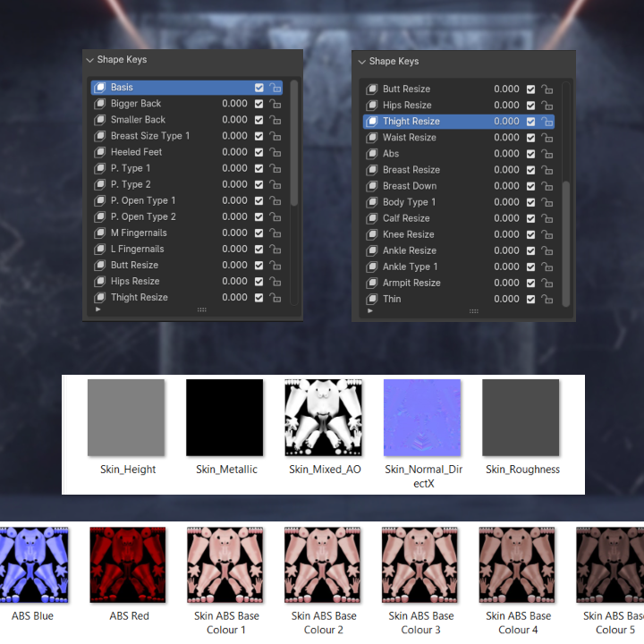This screenshot has width=644, height=644.
Task: Select Skin ABS Base Colour 4 thumbnail
Action: (517, 565)
